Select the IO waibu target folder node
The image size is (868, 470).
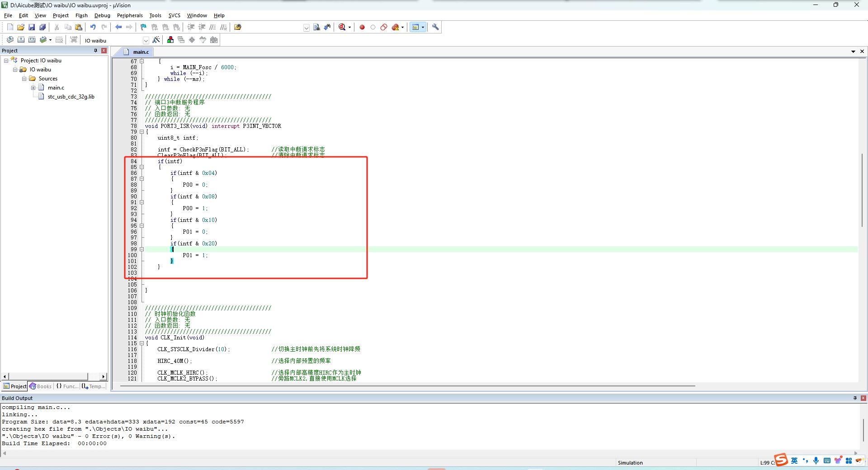pos(40,70)
